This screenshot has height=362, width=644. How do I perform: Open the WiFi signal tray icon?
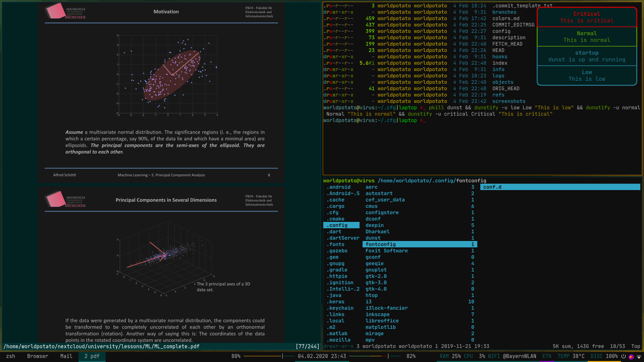(x=639, y=357)
